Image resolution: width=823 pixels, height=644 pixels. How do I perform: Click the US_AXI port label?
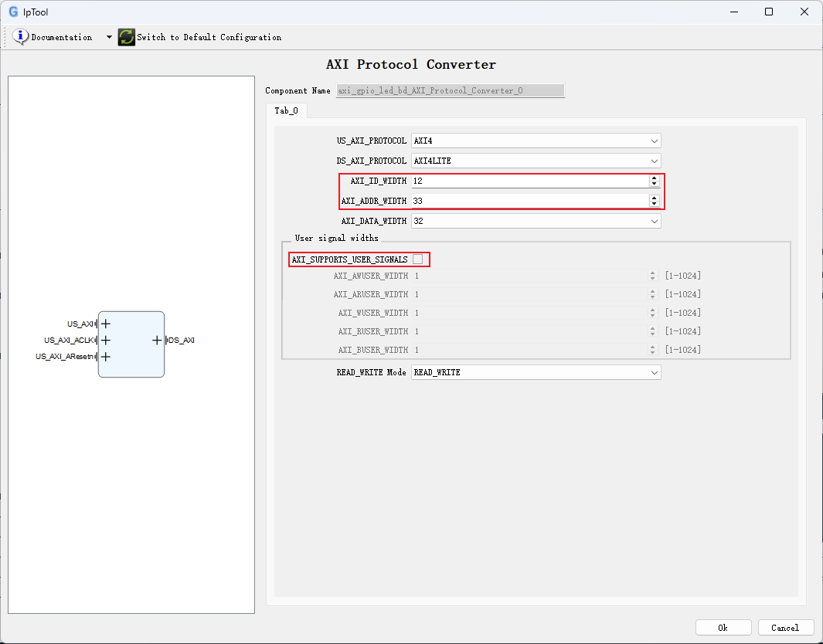(80, 324)
